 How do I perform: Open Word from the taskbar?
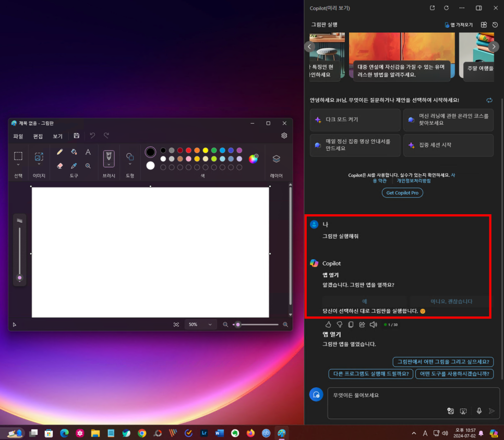[220, 433]
